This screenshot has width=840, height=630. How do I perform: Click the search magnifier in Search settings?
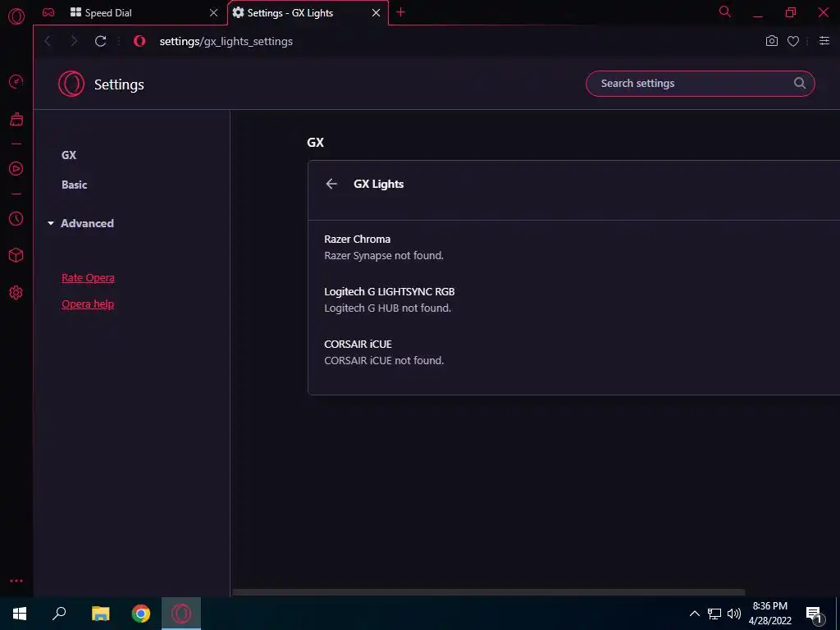(800, 83)
